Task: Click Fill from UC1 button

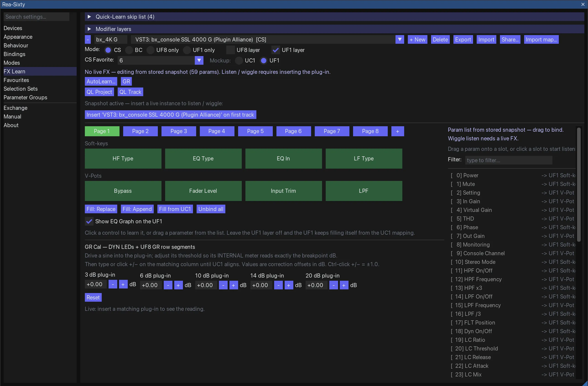Action: click(175, 209)
